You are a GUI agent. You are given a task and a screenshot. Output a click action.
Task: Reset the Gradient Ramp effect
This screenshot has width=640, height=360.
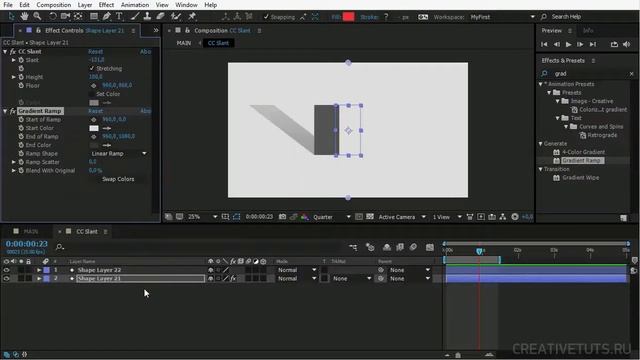96,111
